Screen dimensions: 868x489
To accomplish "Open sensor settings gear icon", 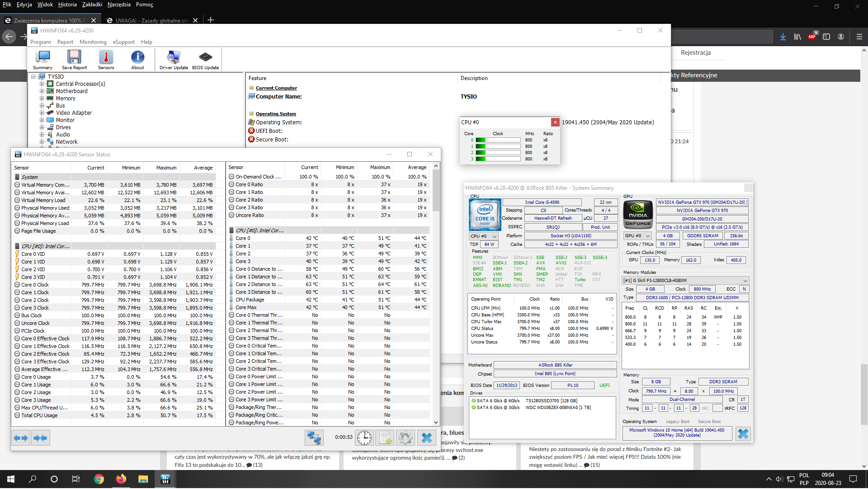I will coord(406,437).
